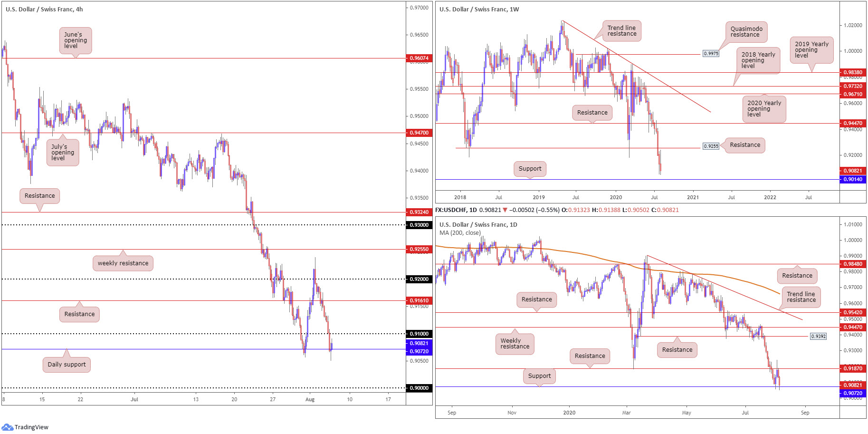This screenshot has width=868, height=434.
Task: Click the 'June's opening level' callout
Action: 76,40
